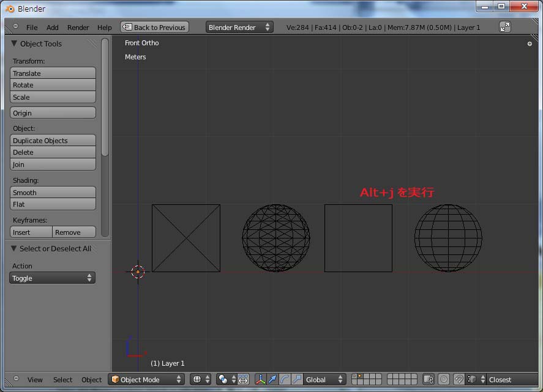Click the Blender logo in title bar
The width and height of the screenshot is (543, 392).
click(10, 9)
